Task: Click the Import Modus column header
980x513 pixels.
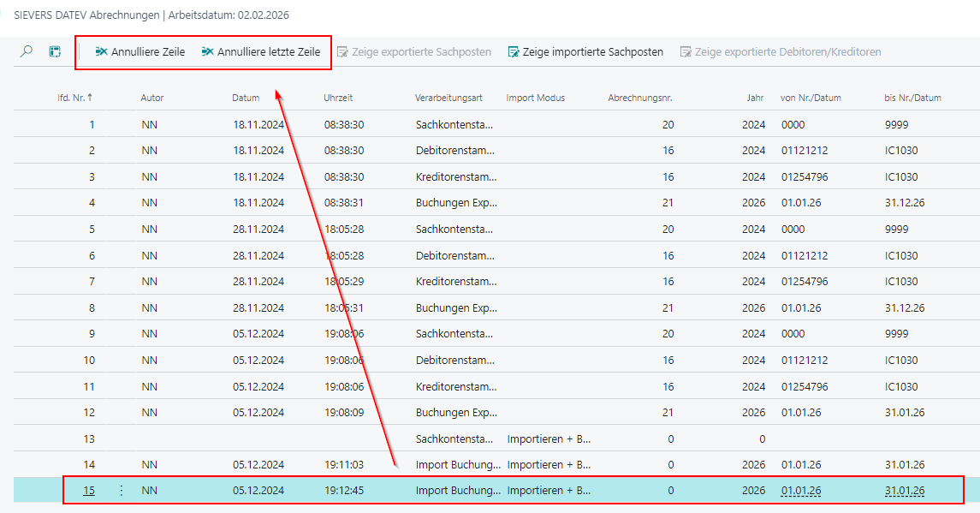Action: coord(536,98)
